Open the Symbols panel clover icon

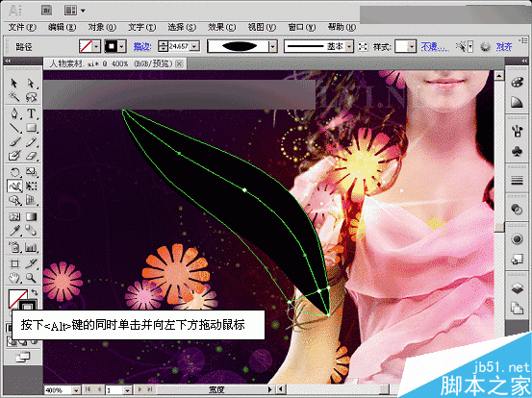[517, 151]
